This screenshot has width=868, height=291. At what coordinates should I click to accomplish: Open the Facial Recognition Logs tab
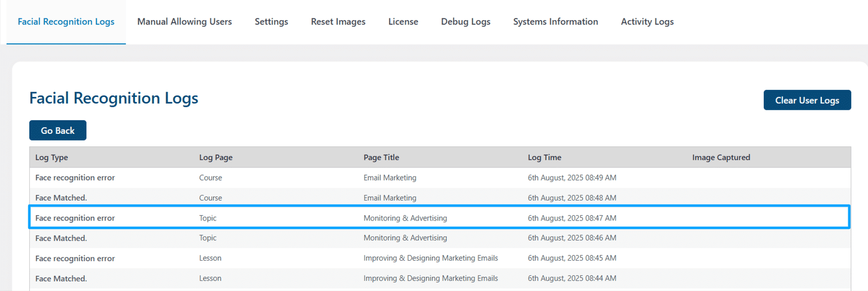pos(66,22)
